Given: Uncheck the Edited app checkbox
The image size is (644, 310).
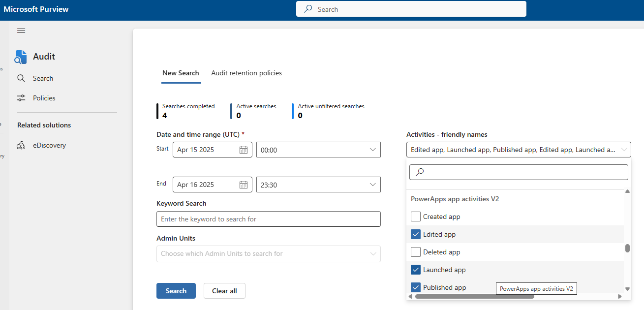Looking at the screenshot, I should pos(416,234).
